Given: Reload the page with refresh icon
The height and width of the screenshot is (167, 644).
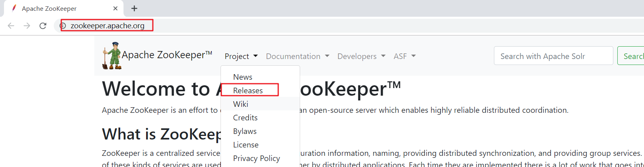Looking at the screenshot, I should coord(43,26).
